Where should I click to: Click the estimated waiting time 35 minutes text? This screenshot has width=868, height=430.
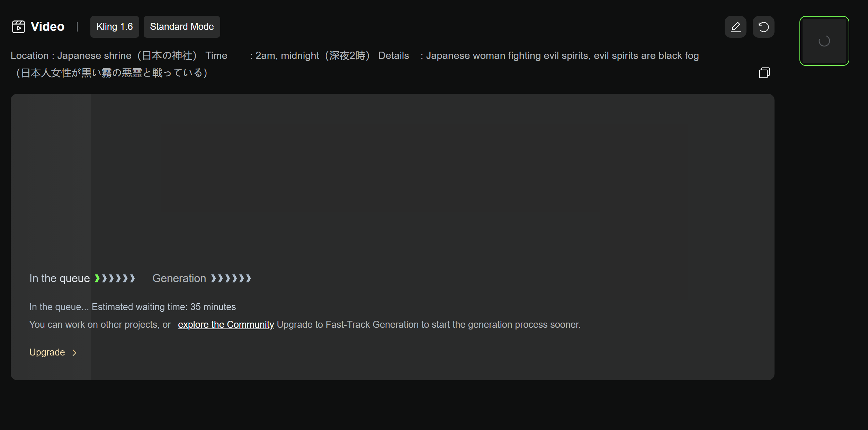163,307
